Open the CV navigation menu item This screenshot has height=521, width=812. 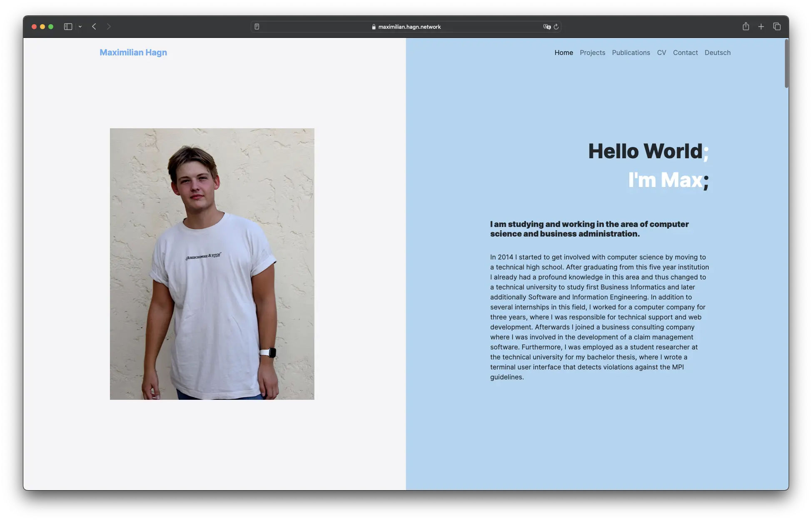[661, 53]
